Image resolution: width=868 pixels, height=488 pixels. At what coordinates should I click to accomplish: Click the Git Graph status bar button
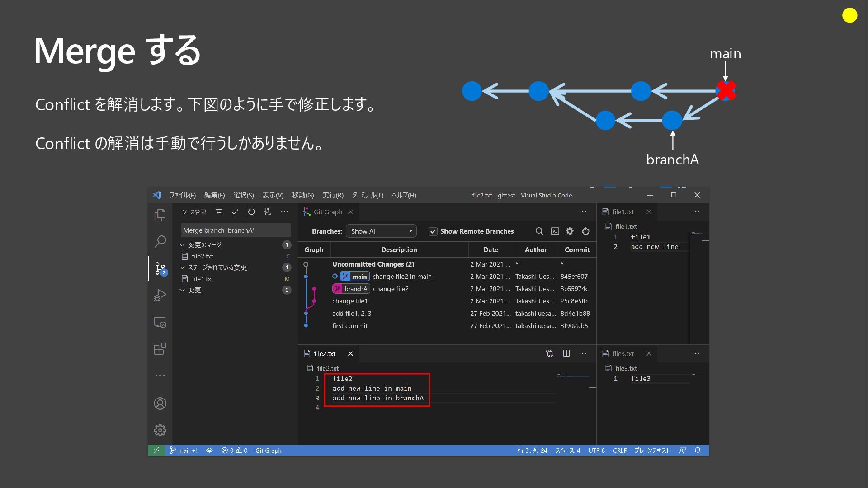pyautogui.click(x=268, y=450)
